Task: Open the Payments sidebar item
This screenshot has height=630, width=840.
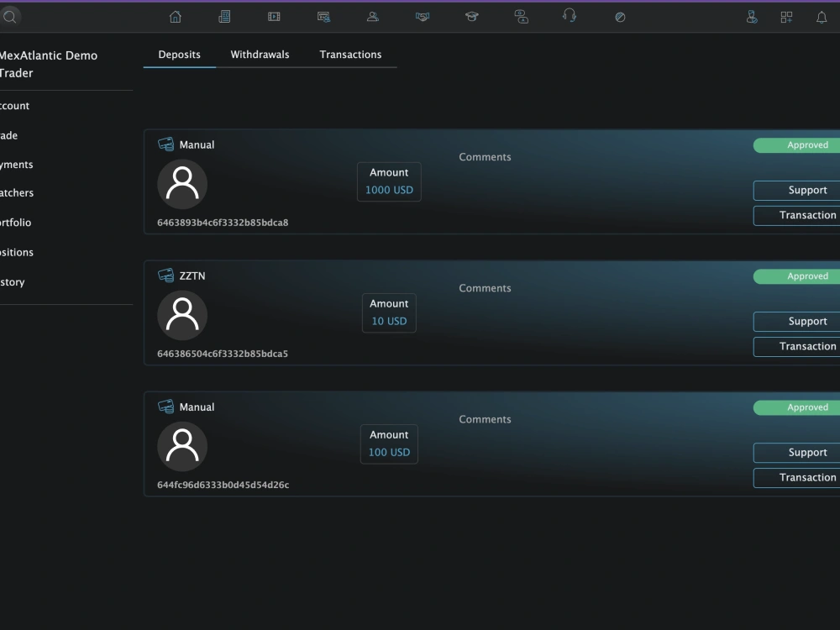Action: pos(17,165)
